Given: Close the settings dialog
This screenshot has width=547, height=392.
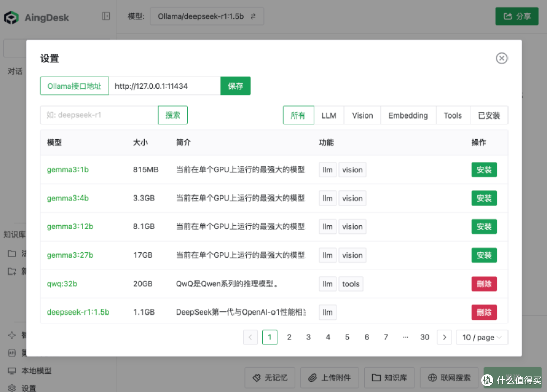Looking at the screenshot, I should tap(501, 58).
